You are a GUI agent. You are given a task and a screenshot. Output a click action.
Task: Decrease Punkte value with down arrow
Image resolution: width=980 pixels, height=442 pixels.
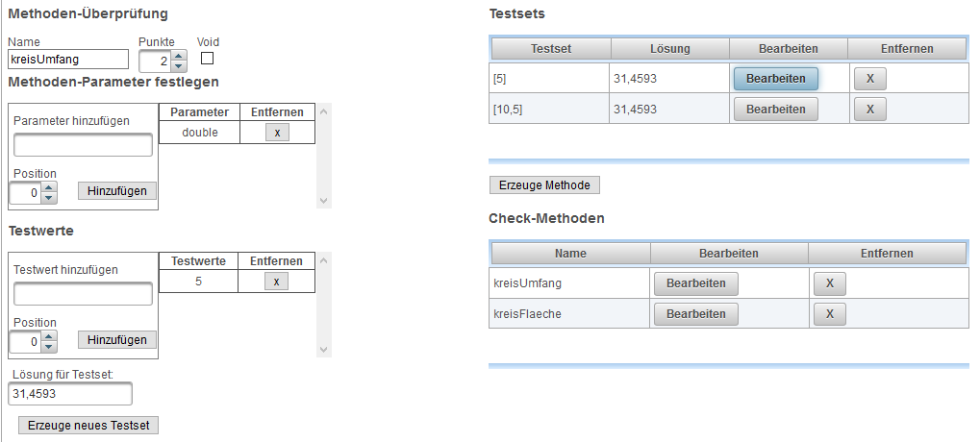pos(179,66)
